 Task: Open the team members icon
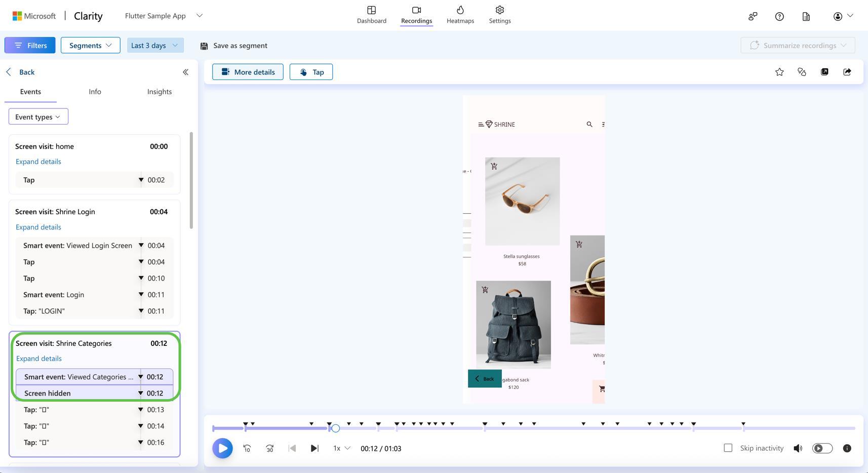[753, 16]
